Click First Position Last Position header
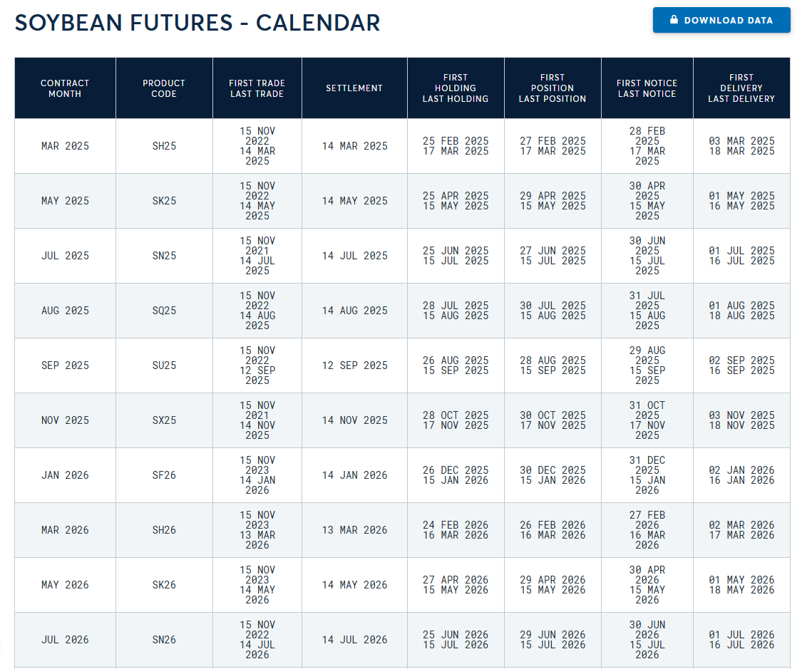 (553, 88)
